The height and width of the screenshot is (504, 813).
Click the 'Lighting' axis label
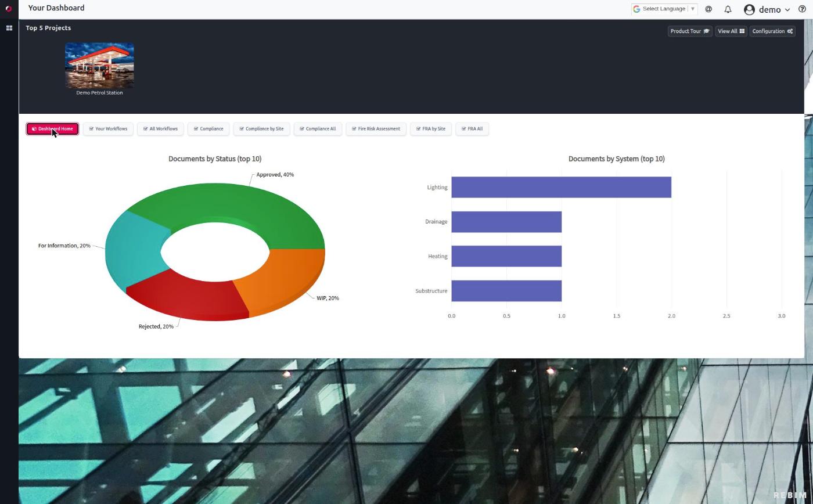(437, 188)
